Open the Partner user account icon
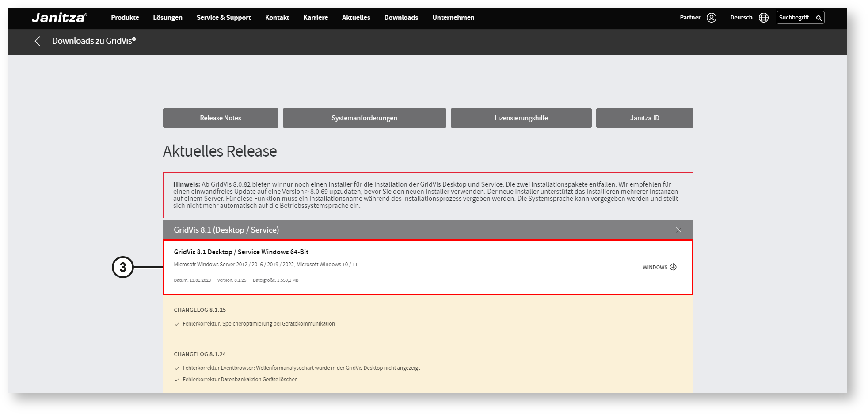This screenshot has width=868, height=414. 711,18
